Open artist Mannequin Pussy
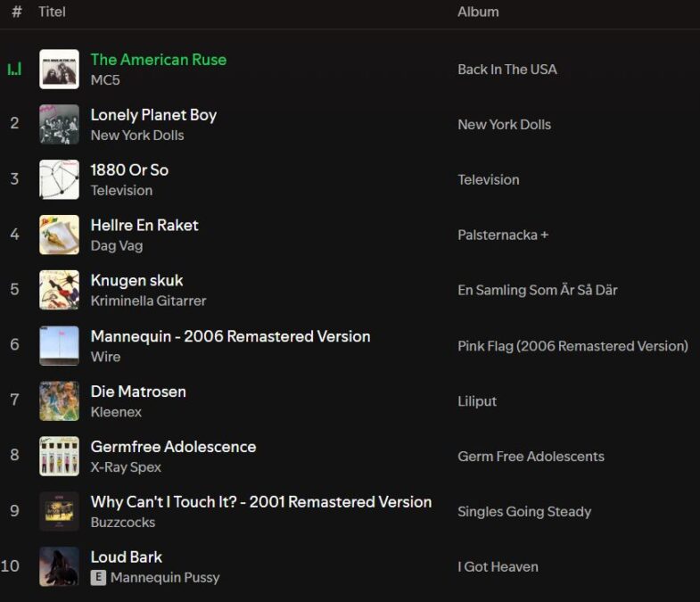 (165, 577)
